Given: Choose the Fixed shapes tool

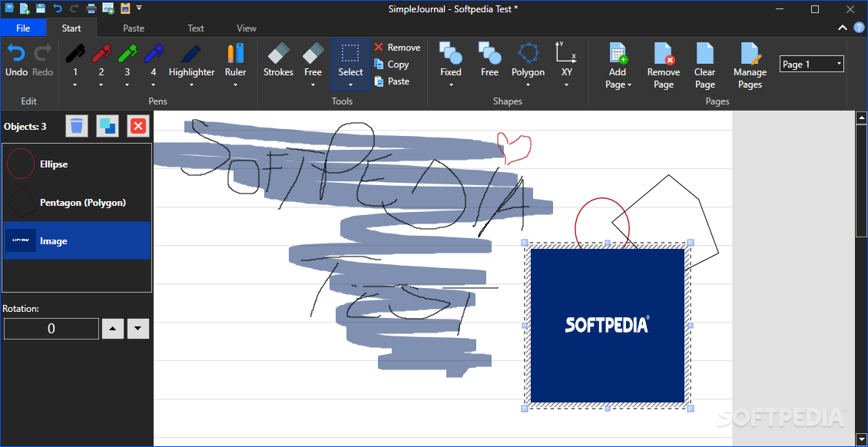Looking at the screenshot, I should (x=451, y=60).
